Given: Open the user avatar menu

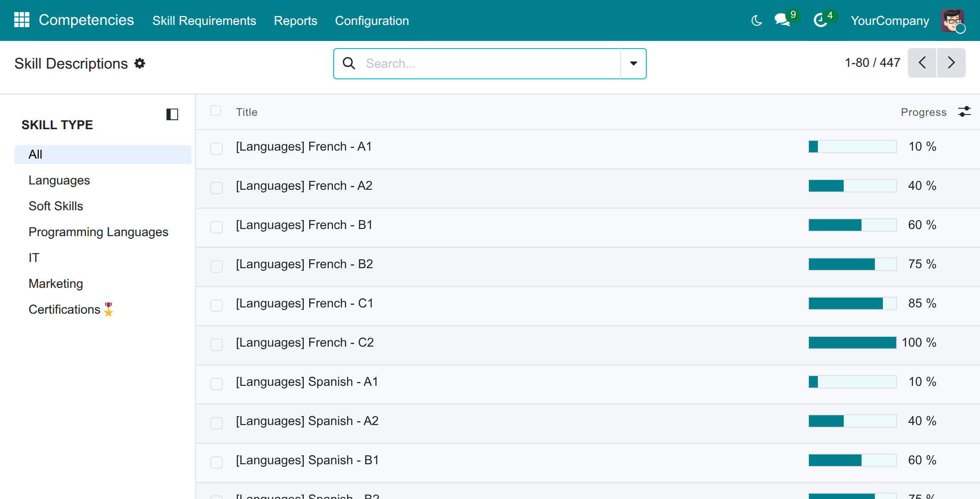Looking at the screenshot, I should click(952, 20).
